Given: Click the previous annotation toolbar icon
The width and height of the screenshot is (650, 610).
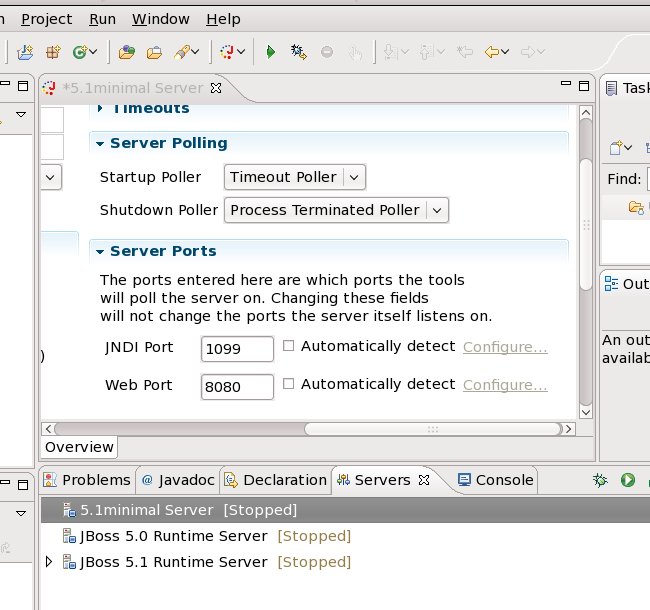Looking at the screenshot, I should (x=426, y=52).
